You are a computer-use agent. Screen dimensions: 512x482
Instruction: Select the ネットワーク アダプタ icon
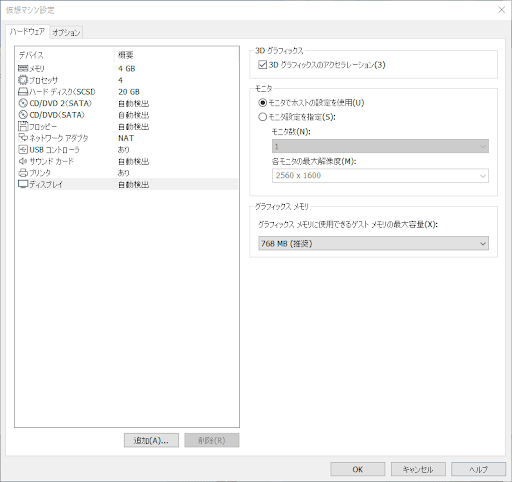(23, 138)
